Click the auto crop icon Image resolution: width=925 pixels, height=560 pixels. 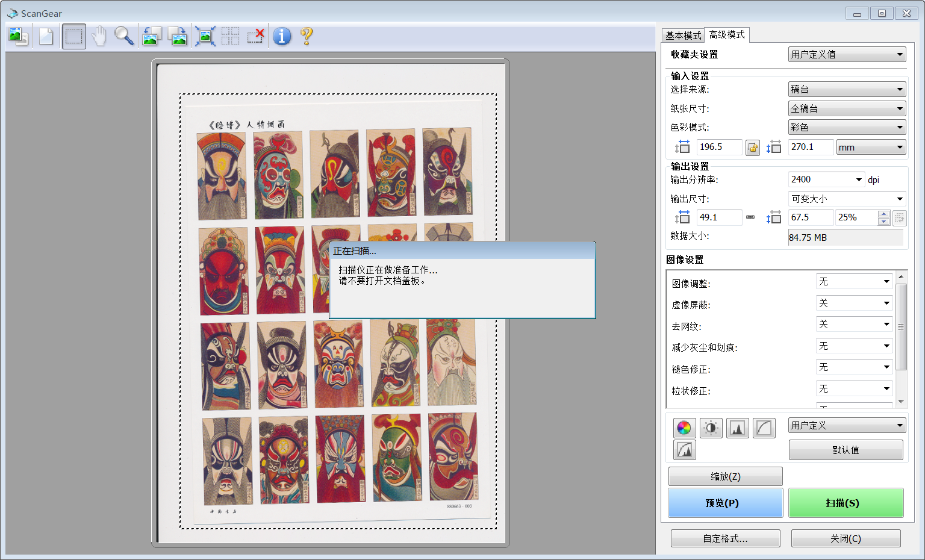tap(205, 37)
